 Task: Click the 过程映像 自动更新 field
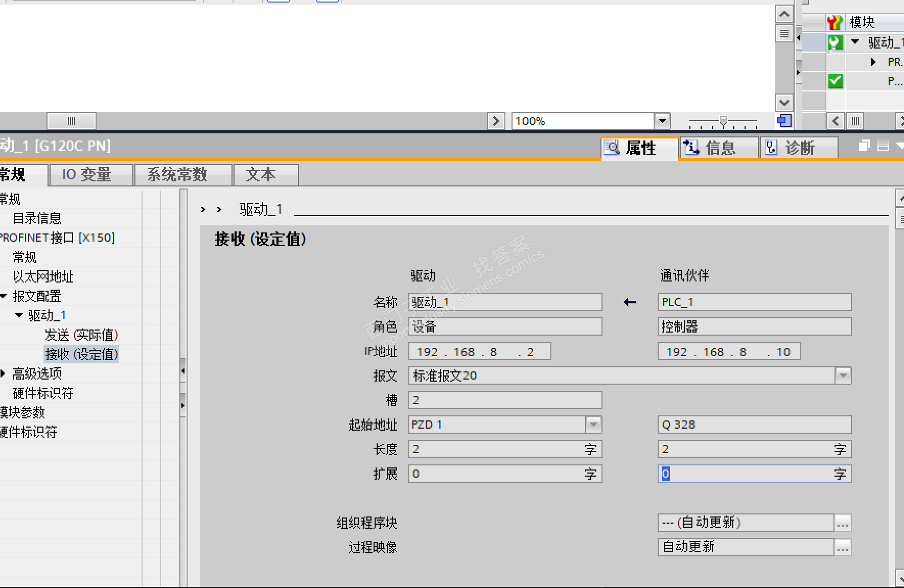[x=746, y=547]
